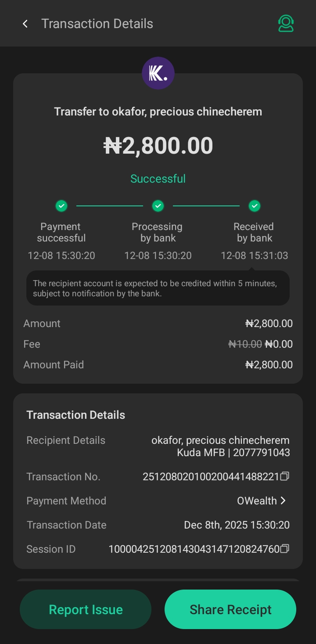
Task: Tap the ₦2,800.00 headline amount
Action: pyautogui.click(x=158, y=146)
